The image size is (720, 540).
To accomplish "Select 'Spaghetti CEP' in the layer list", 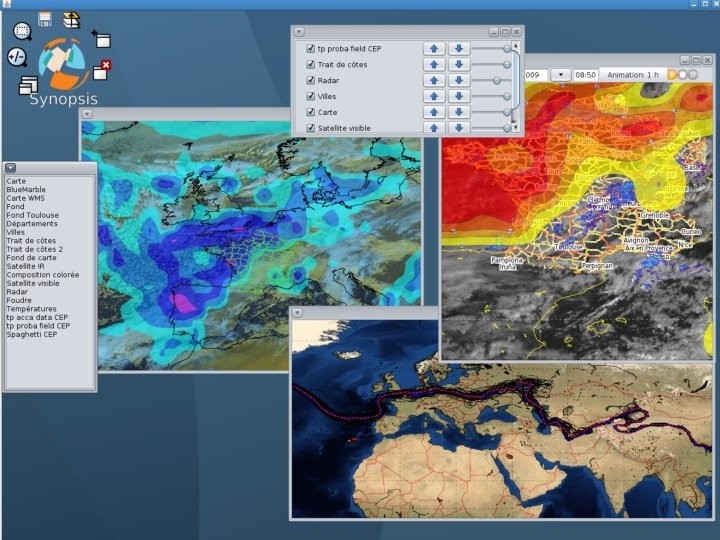I will click(x=32, y=334).
